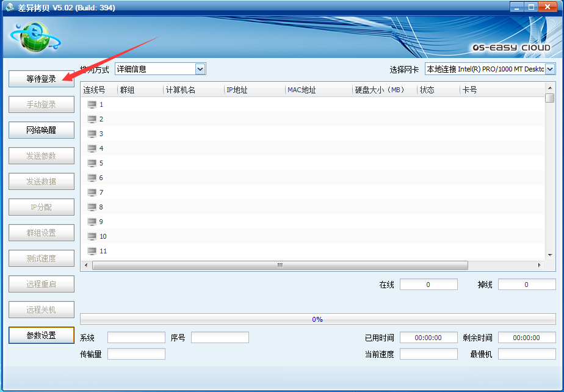Click the monitor icon in row 9
Screen dimensions: 564x392
[x=92, y=222]
